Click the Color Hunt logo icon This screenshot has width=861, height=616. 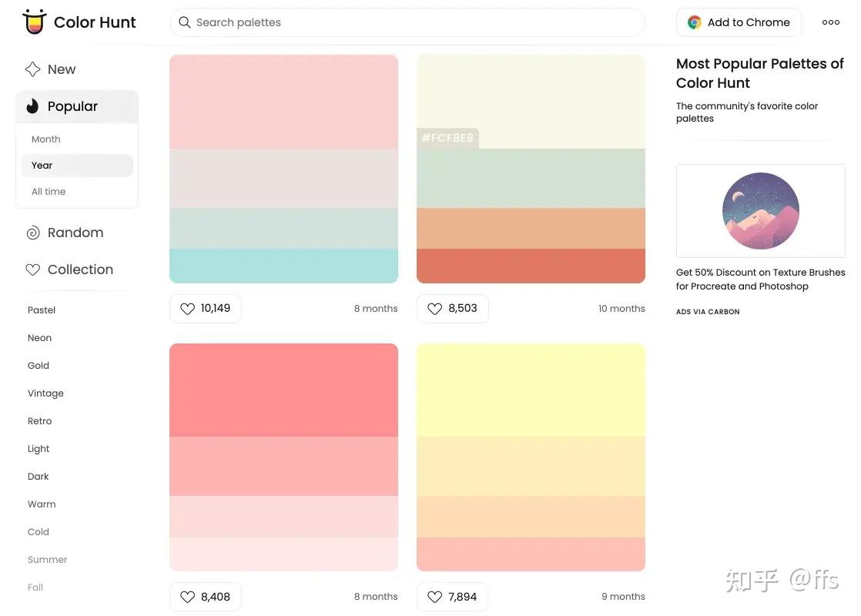click(35, 22)
